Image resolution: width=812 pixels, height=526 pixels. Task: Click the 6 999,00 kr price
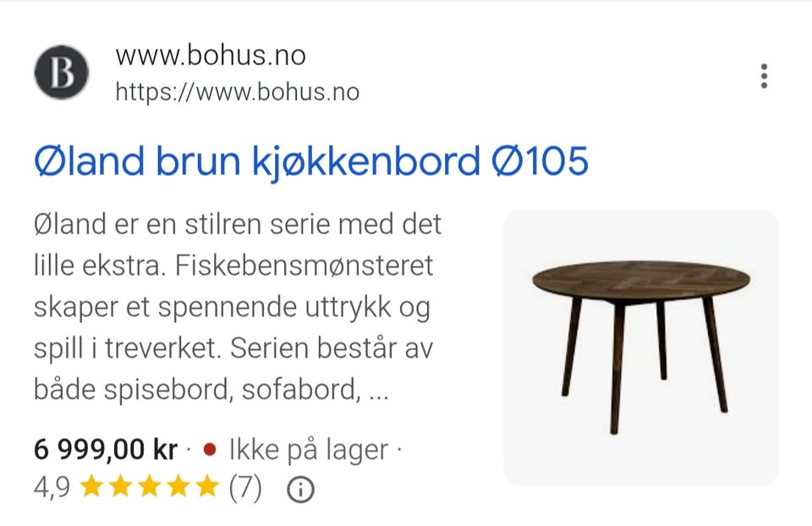click(106, 449)
